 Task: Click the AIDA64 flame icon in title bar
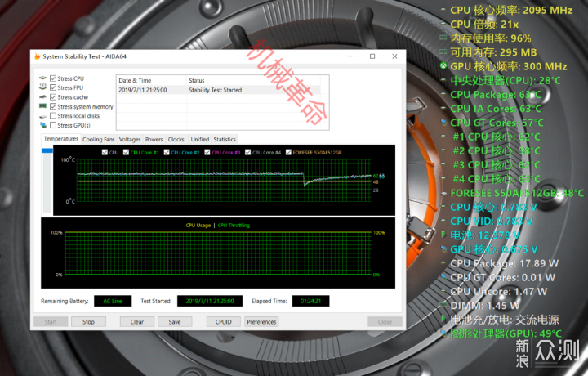pyautogui.click(x=37, y=56)
